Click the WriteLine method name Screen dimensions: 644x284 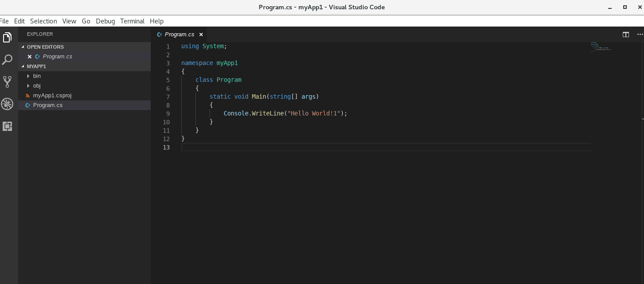[267, 113]
